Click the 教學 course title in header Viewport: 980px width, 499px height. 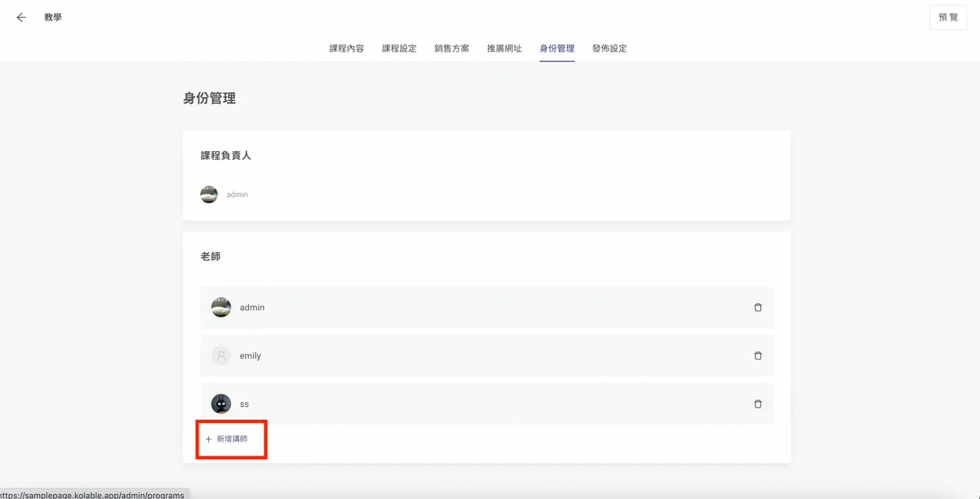(x=53, y=17)
